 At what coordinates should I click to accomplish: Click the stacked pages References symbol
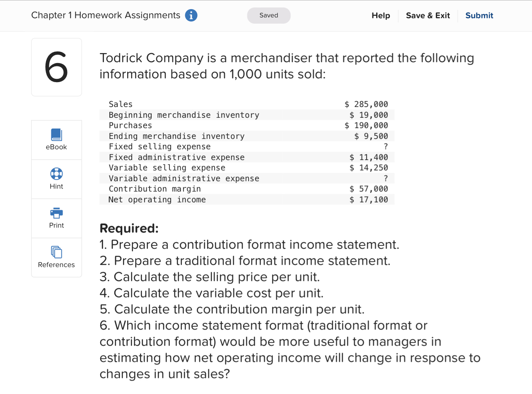(x=56, y=252)
